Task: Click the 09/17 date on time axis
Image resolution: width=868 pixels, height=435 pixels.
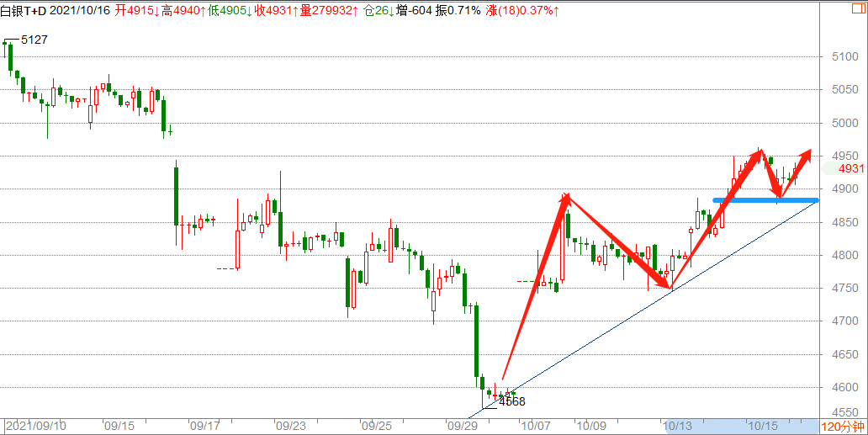Action: (205, 427)
